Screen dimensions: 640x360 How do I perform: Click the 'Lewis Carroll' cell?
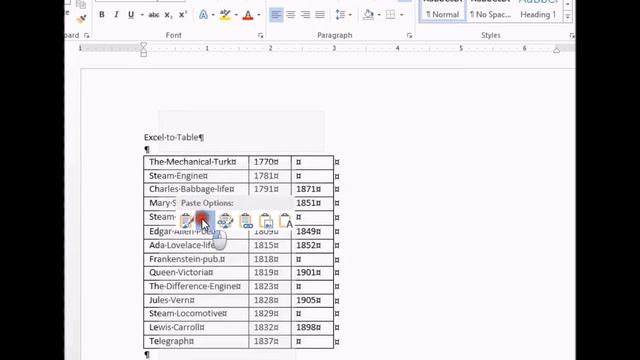[x=196, y=328]
